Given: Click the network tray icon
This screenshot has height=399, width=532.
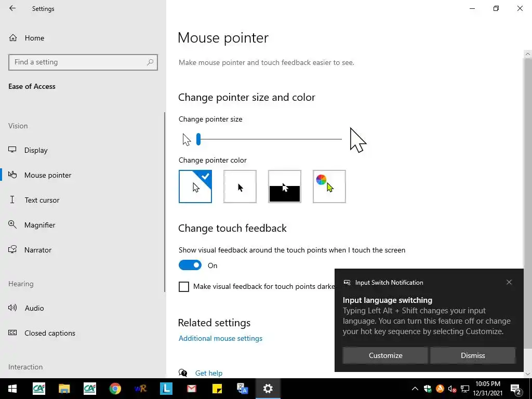Looking at the screenshot, I should 465,389.
